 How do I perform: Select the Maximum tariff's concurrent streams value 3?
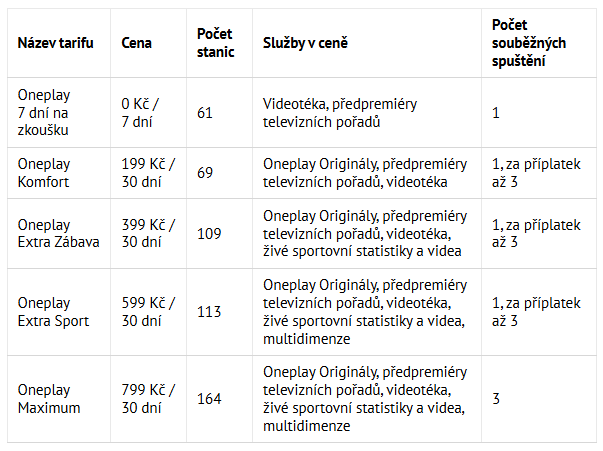coord(496,399)
